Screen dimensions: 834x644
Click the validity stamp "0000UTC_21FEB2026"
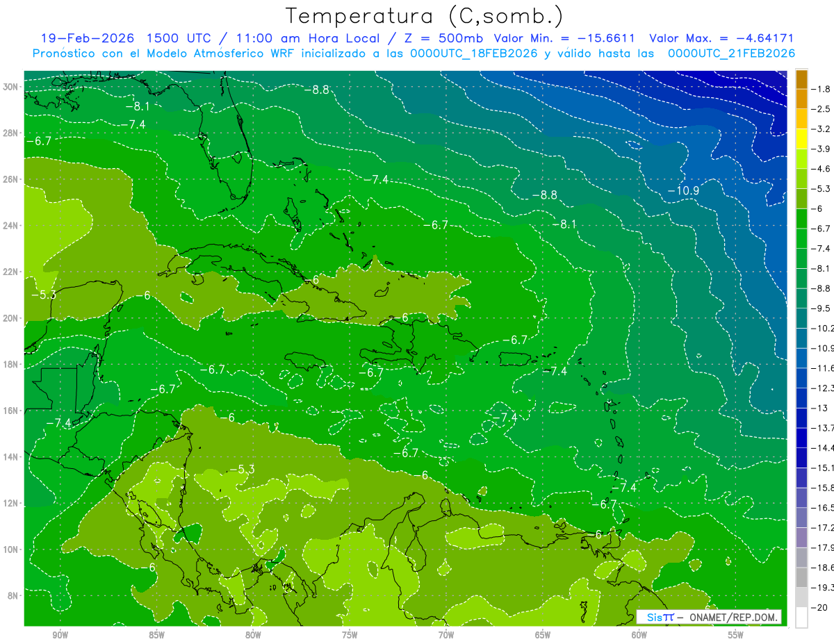[731, 53]
